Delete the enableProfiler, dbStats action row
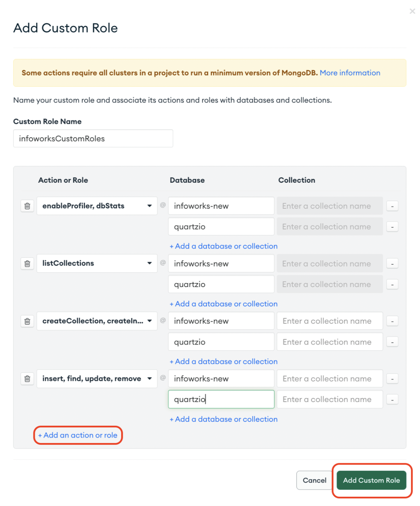Viewport: 420px width, 506px height. (27, 206)
